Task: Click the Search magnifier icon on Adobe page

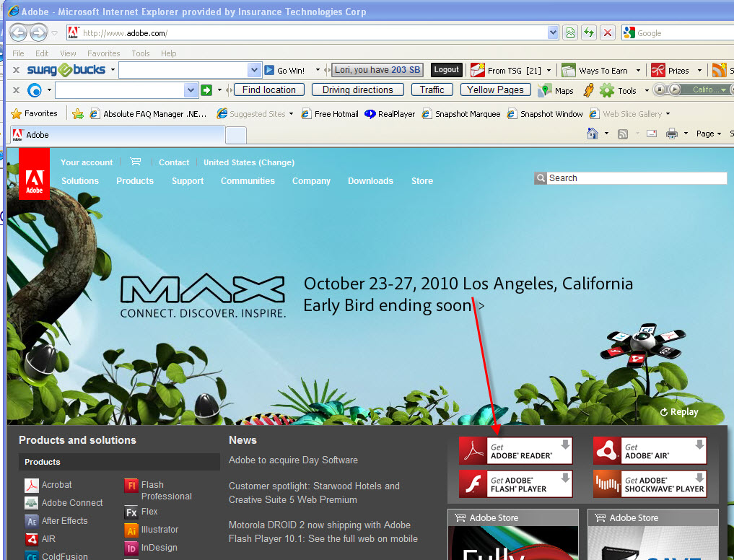Action: [541, 178]
